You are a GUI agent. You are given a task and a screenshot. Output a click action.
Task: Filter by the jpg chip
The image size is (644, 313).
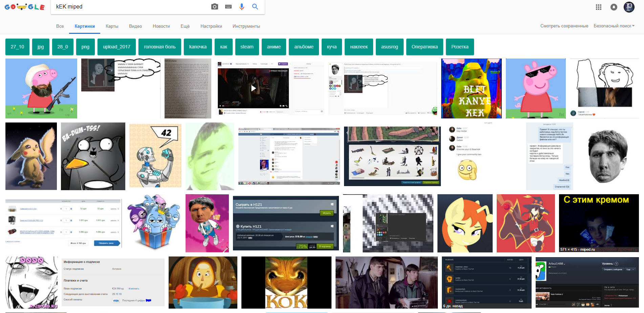41,47
